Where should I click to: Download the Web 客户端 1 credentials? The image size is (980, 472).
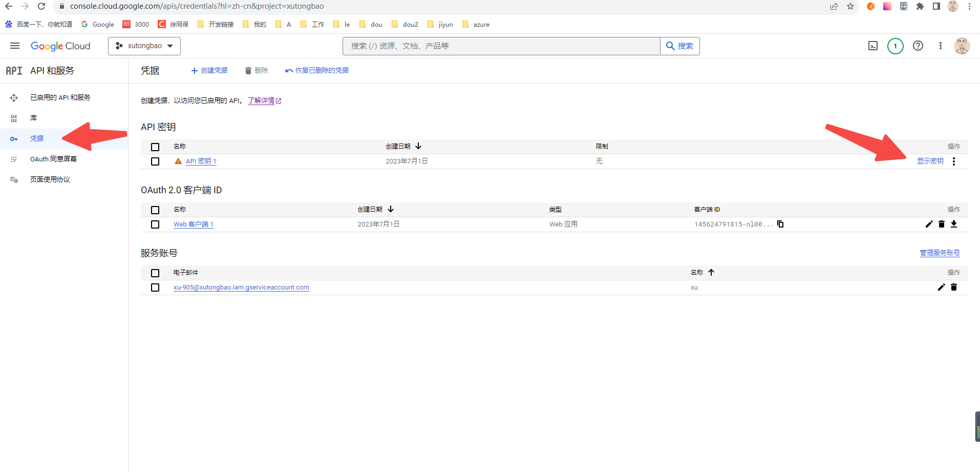[x=954, y=224]
